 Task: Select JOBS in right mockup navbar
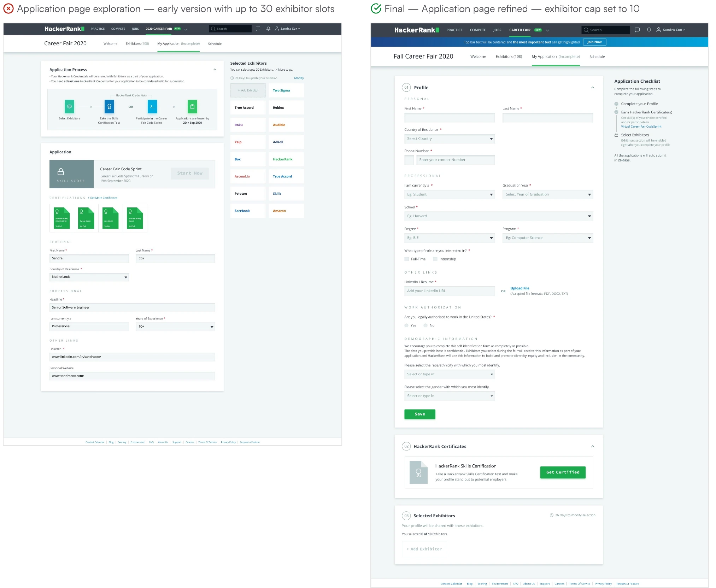coord(497,30)
